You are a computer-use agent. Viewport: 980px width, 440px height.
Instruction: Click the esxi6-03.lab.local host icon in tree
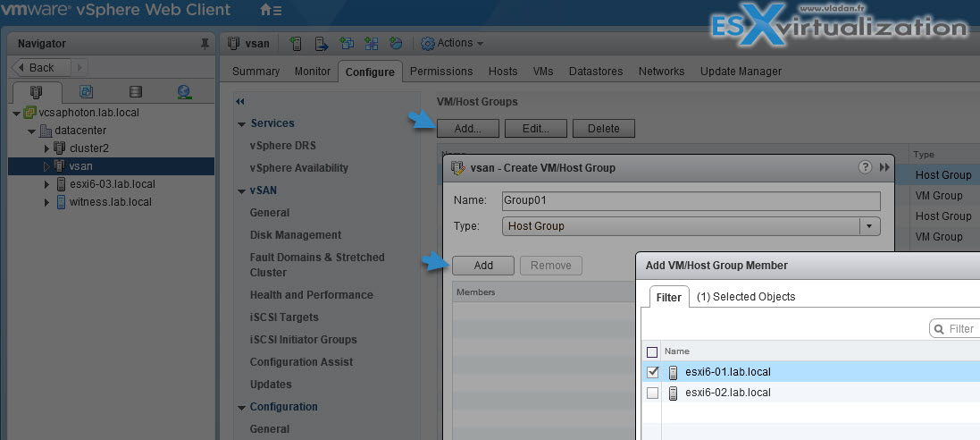coord(61,184)
